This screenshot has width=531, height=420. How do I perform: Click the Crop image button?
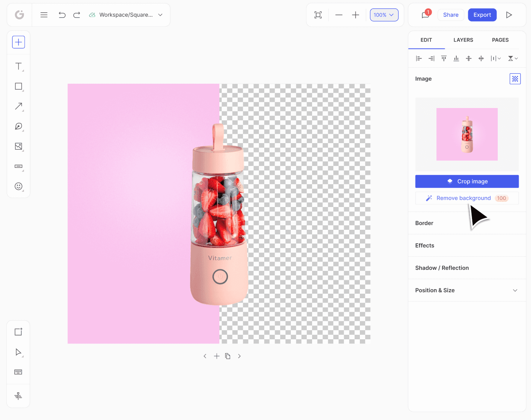tap(467, 181)
